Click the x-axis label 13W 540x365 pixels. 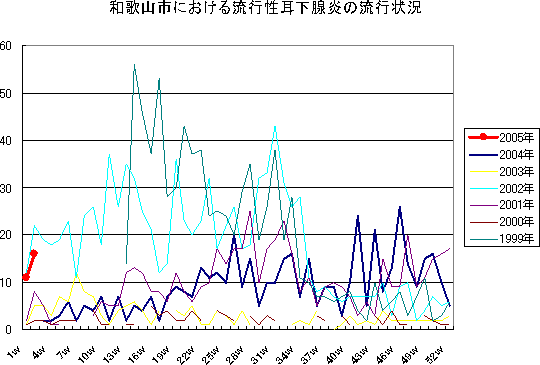pyautogui.click(x=112, y=354)
